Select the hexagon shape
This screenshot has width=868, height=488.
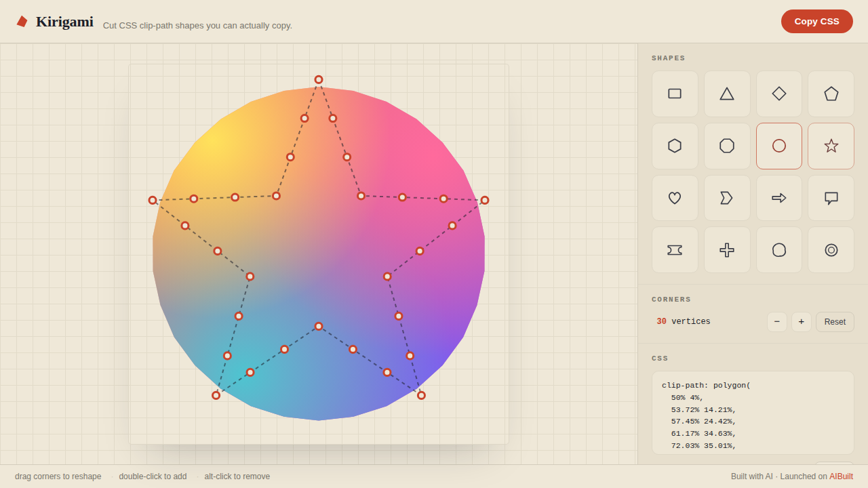(x=675, y=146)
